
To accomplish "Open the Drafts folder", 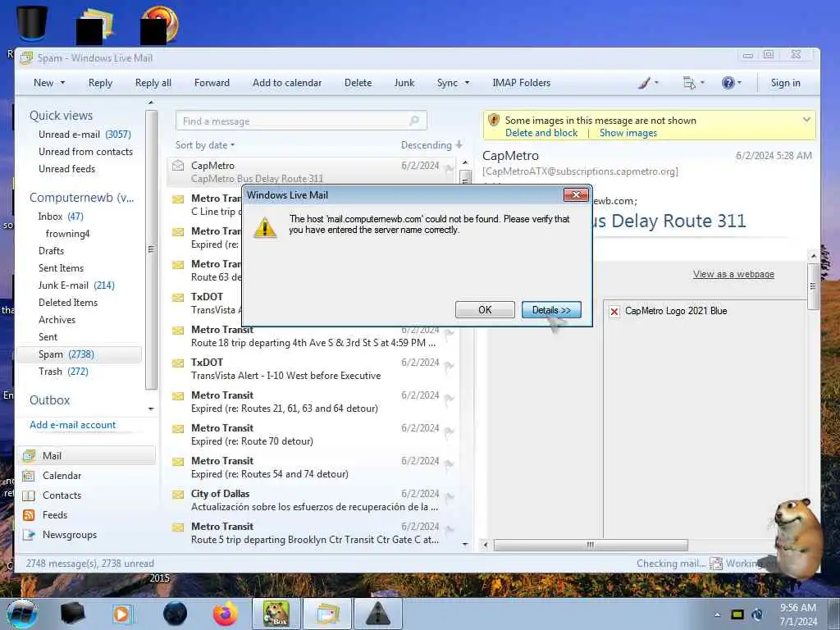I will pos(51,251).
